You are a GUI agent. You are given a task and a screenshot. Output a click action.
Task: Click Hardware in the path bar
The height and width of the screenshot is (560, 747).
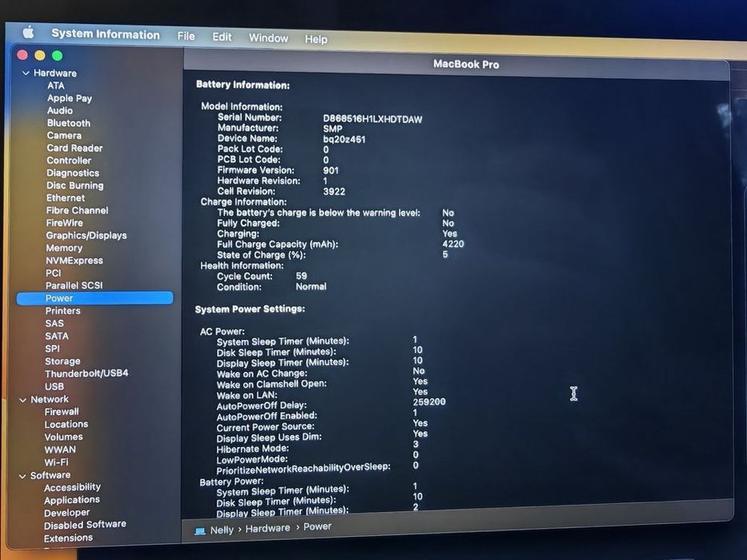click(267, 528)
